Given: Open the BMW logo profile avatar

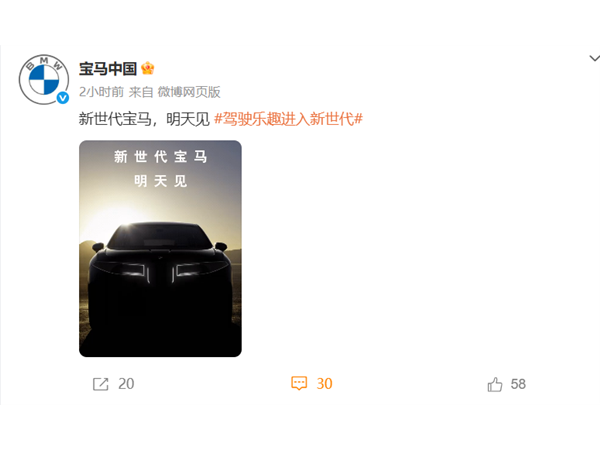Looking at the screenshot, I should point(44,79).
